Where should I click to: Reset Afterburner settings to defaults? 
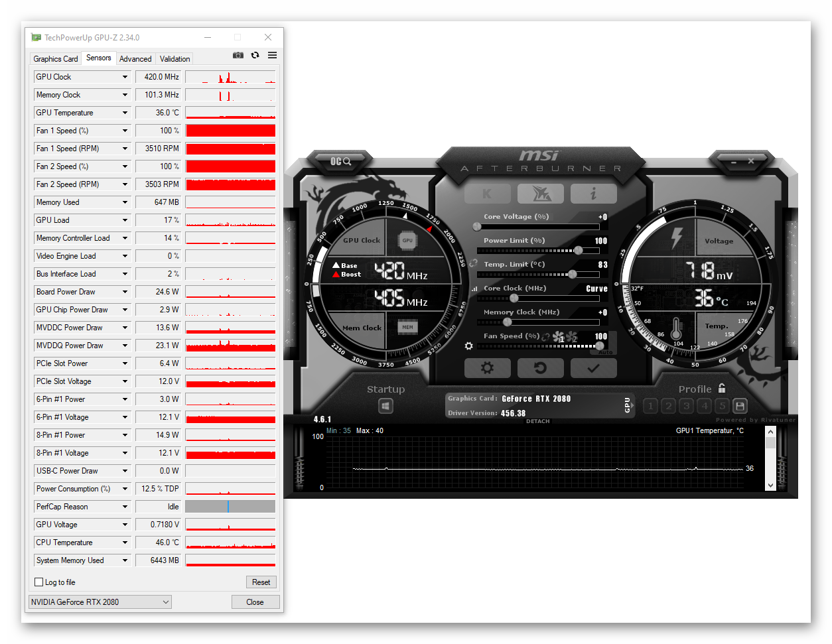541,368
